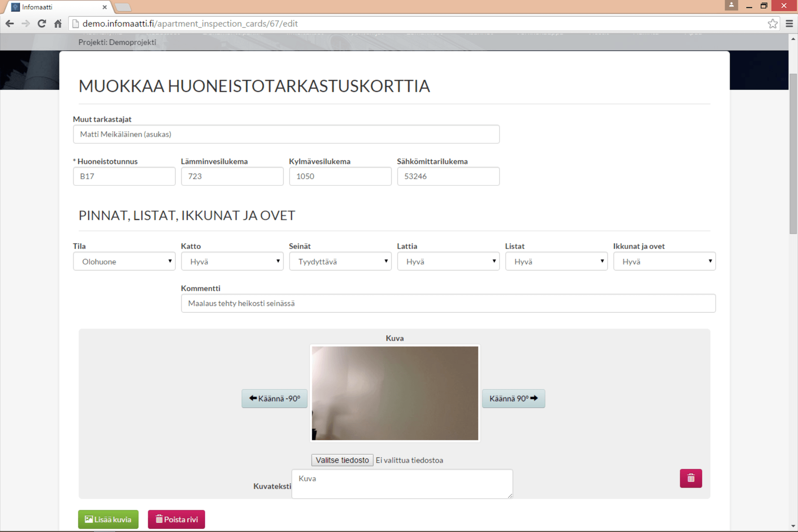
Task: Click the Kommentti text field
Action: [448, 303]
